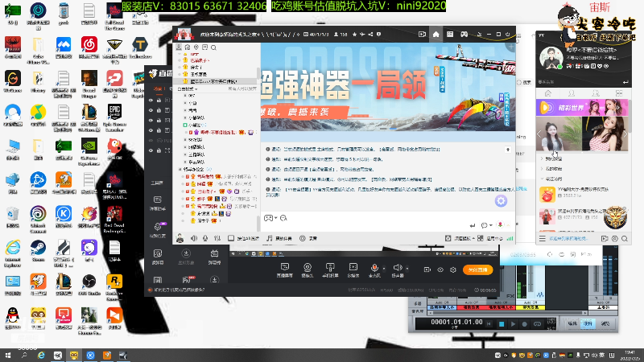Expand the second collapsed group in the YY main list
The image size is (644, 362).
click(x=542, y=169)
